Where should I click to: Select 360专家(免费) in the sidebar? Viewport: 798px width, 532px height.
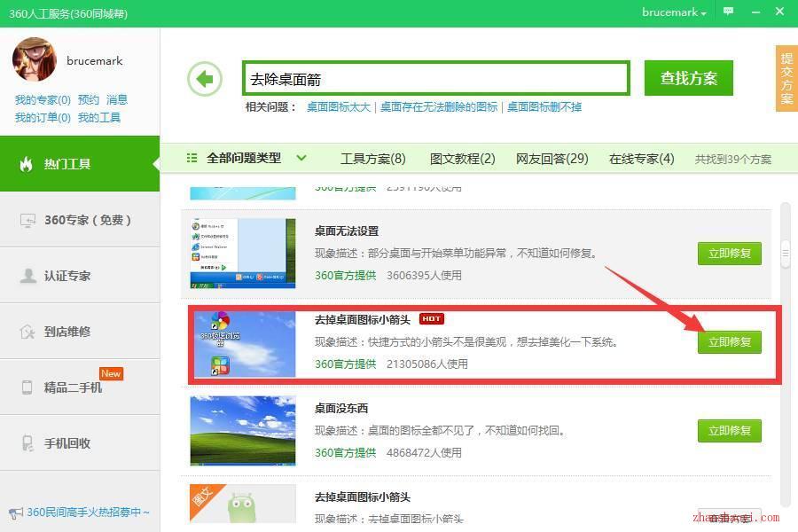click(x=80, y=220)
